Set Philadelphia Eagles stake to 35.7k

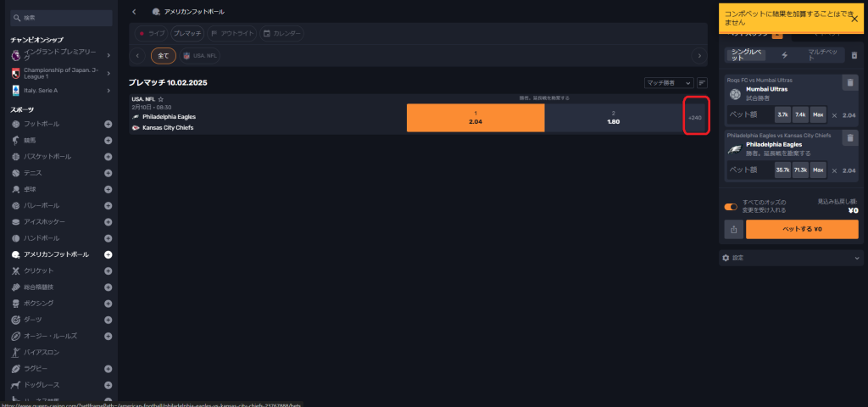(782, 170)
